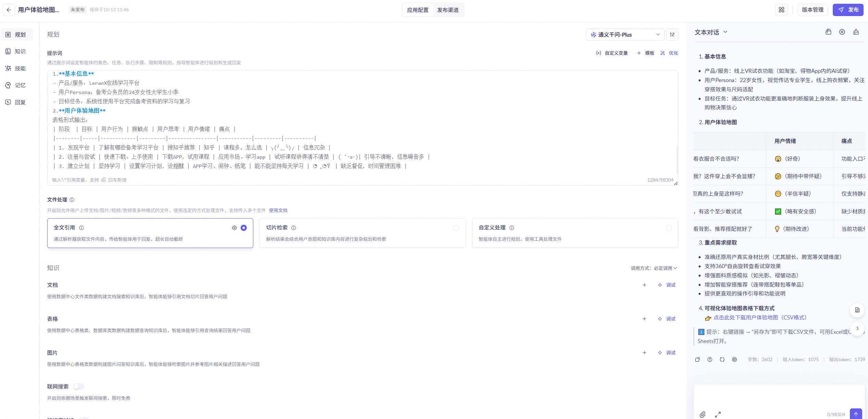868x419 pixels.
Task: Click inside the chat message input box
Action: click(777, 397)
